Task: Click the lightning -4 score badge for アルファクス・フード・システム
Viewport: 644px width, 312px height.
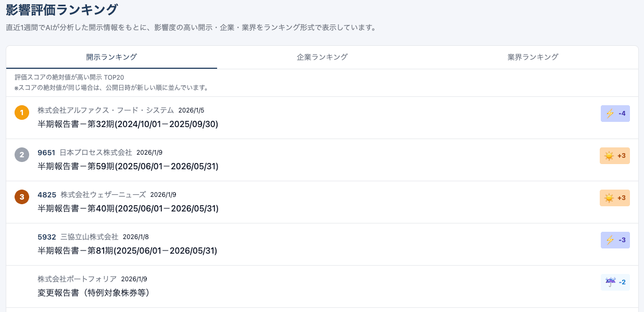Action: click(x=615, y=114)
